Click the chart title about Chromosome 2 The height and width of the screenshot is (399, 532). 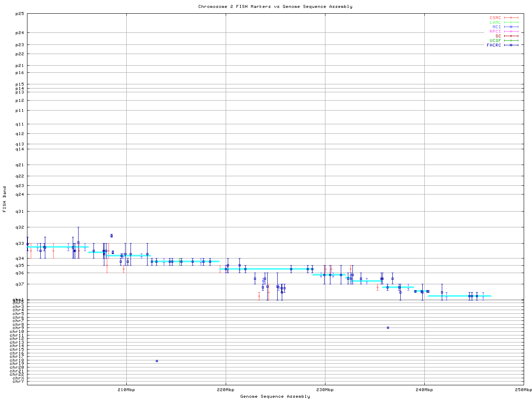pyautogui.click(x=275, y=7)
